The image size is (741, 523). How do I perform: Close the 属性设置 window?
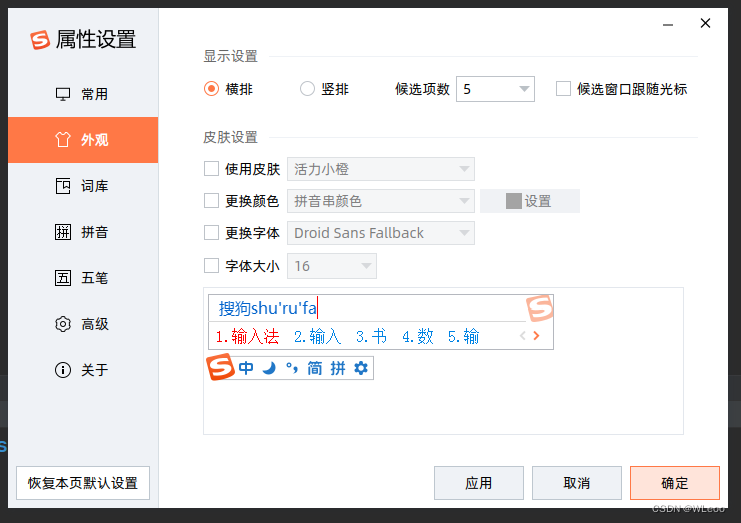click(705, 23)
